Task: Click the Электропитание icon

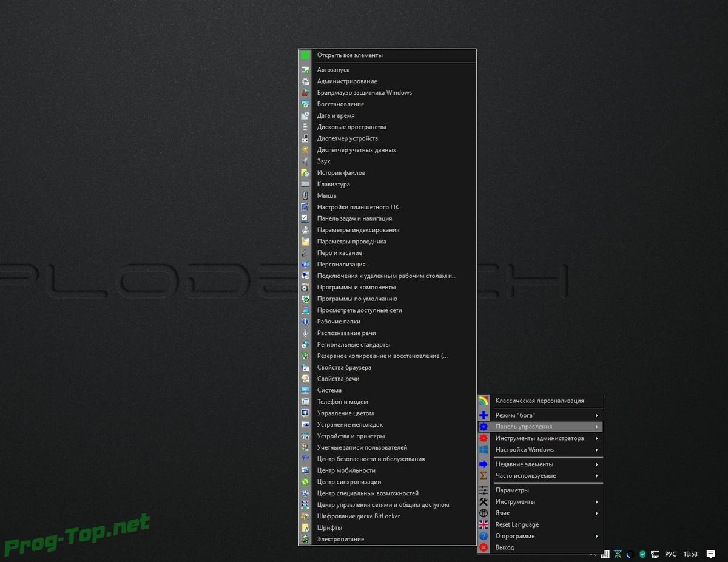Action: pyautogui.click(x=305, y=540)
